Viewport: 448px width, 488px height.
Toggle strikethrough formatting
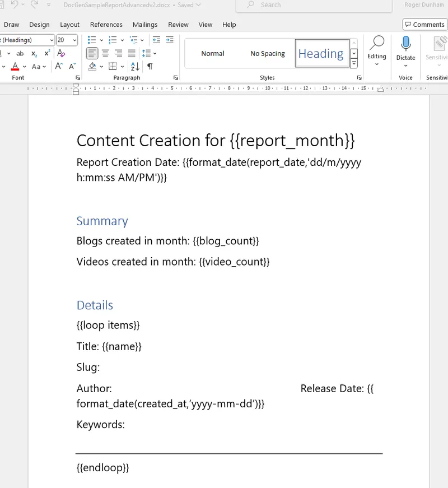[x=20, y=53]
